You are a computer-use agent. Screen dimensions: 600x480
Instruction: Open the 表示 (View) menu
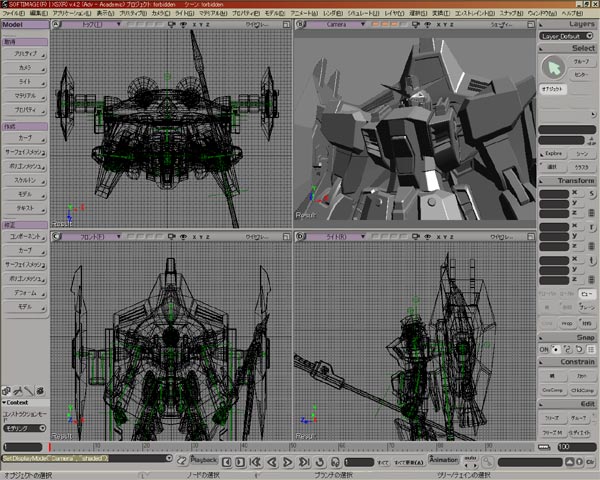[105, 13]
